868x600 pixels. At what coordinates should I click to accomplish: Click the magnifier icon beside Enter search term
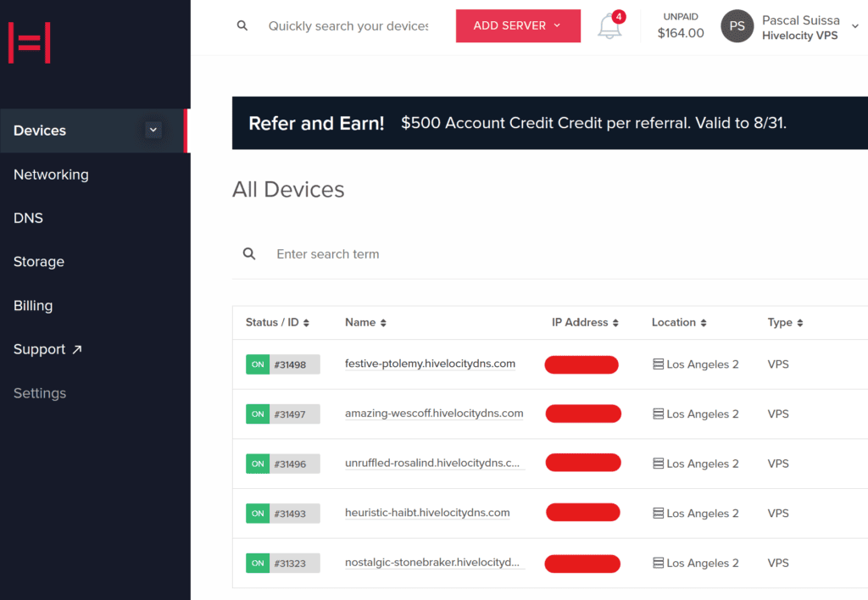pos(248,253)
